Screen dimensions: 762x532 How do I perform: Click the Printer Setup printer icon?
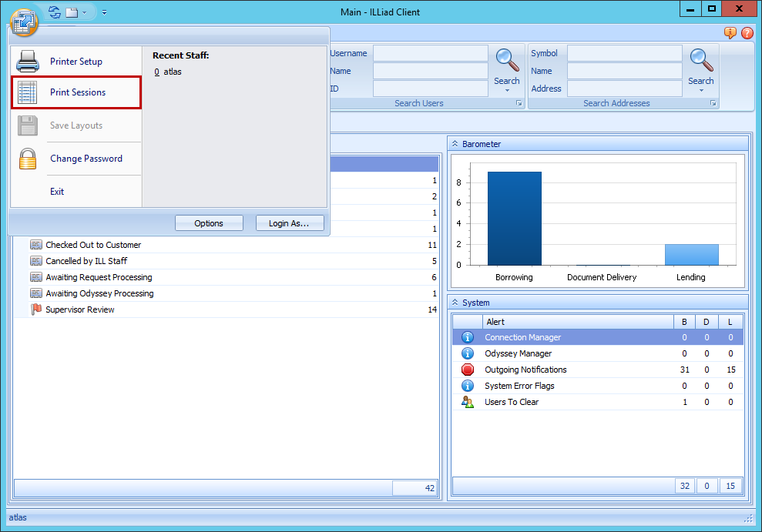pyautogui.click(x=28, y=61)
